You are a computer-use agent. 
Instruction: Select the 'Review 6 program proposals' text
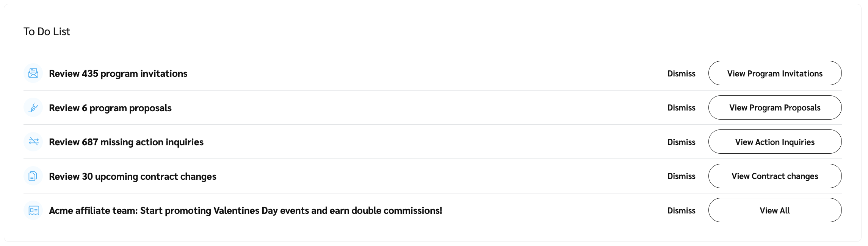110,108
